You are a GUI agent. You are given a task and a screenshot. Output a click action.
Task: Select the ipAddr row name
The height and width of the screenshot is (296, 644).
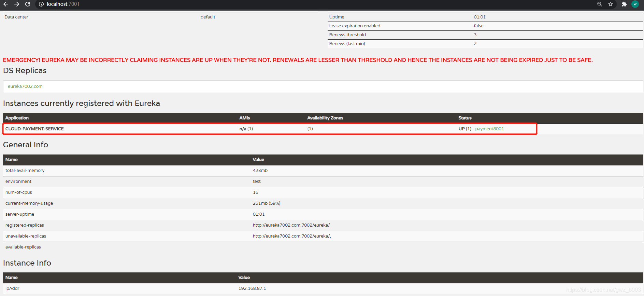(x=12, y=288)
